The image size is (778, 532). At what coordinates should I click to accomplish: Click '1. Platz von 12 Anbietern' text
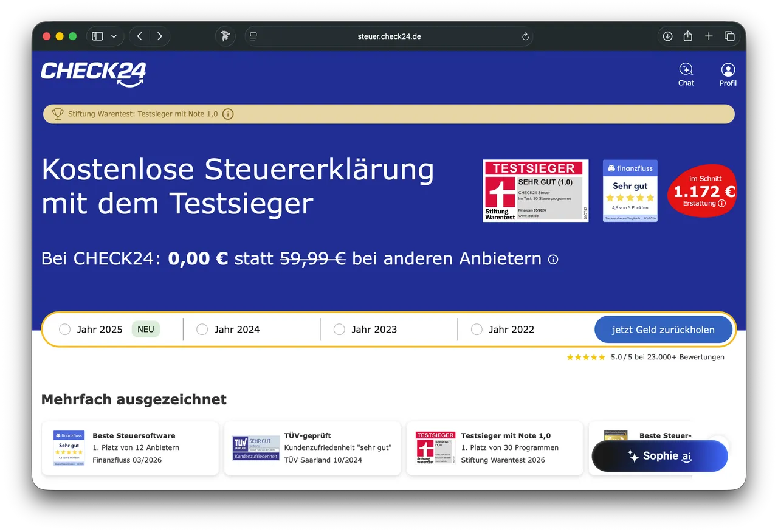point(136,448)
